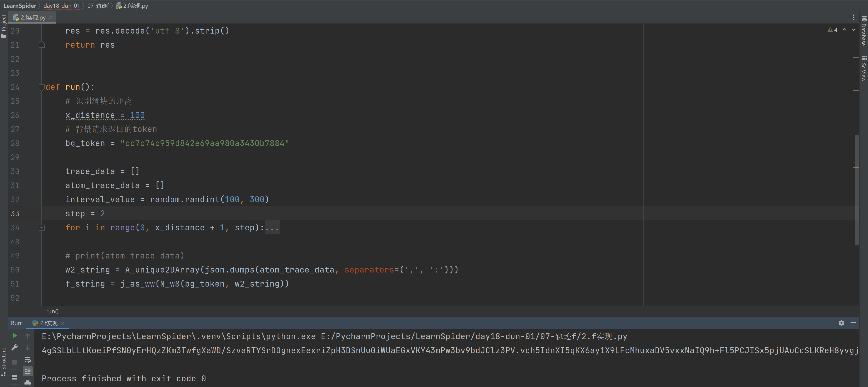Click day18-dun-01 breadcrumb folder
The height and width of the screenshot is (387, 868).
tap(62, 6)
